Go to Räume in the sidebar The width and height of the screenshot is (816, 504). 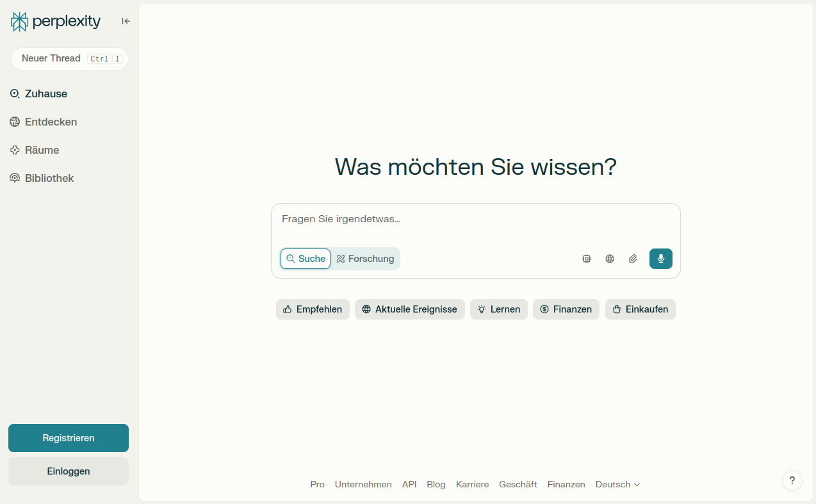click(35, 150)
